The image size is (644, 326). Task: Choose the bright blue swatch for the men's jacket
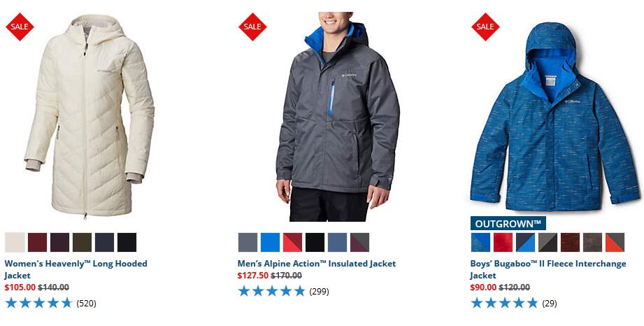point(270,242)
